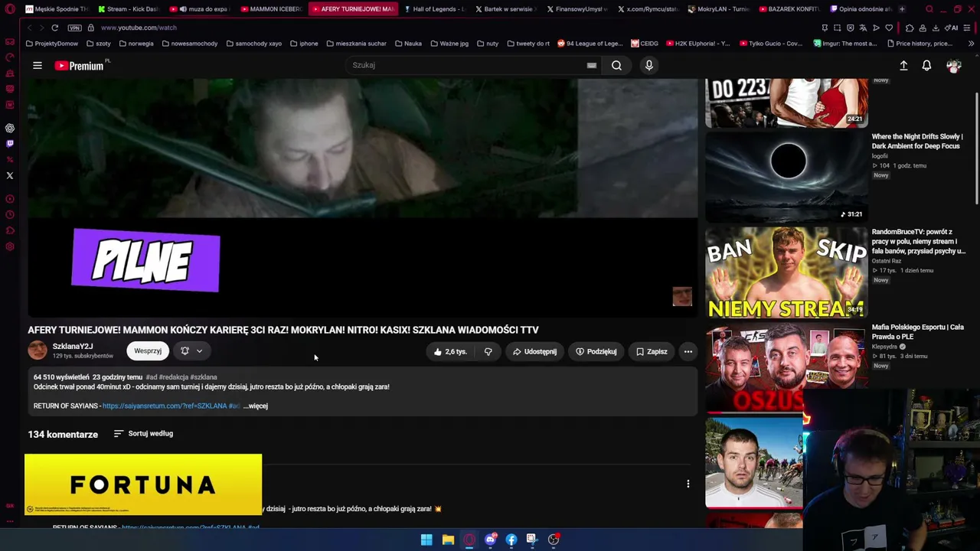Open the YouTube account avatar menu
Image resolution: width=980 pixels, height=551 pixels.
coord(953,66)
